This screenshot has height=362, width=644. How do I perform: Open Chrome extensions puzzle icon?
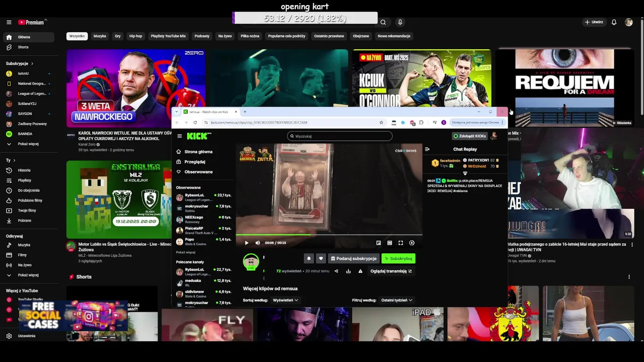pos(421,123)
